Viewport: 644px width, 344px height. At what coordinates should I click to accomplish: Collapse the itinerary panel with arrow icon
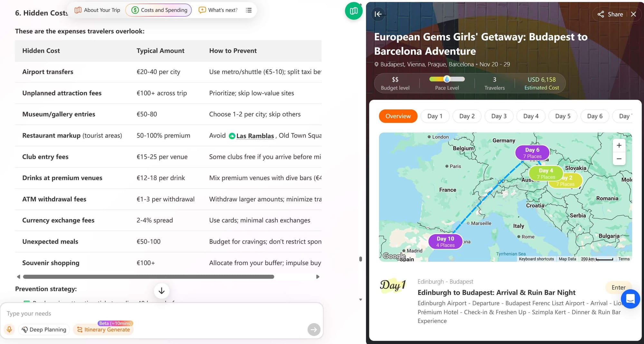[x=378, y=14]
